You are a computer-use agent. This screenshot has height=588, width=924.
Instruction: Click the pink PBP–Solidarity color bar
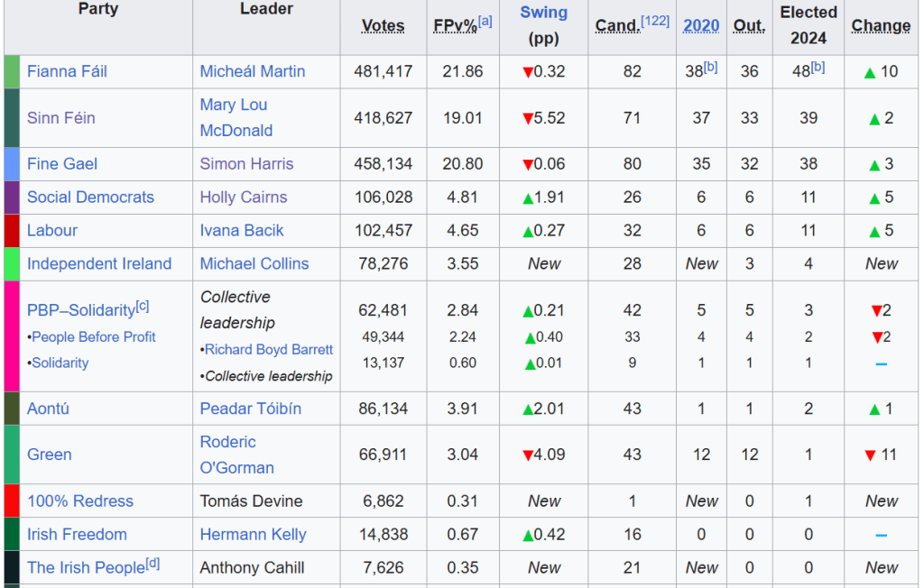(12, 336)
